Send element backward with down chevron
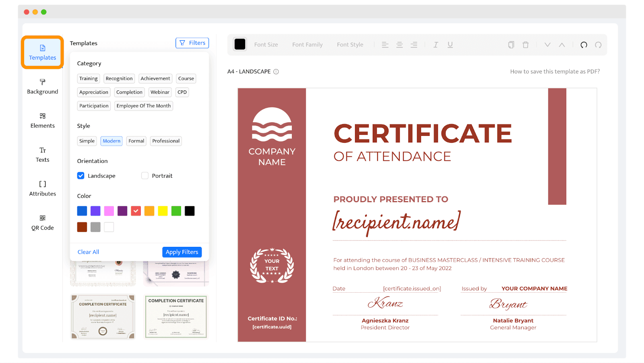This screenshot has width=644, height=363. (547, 45)
